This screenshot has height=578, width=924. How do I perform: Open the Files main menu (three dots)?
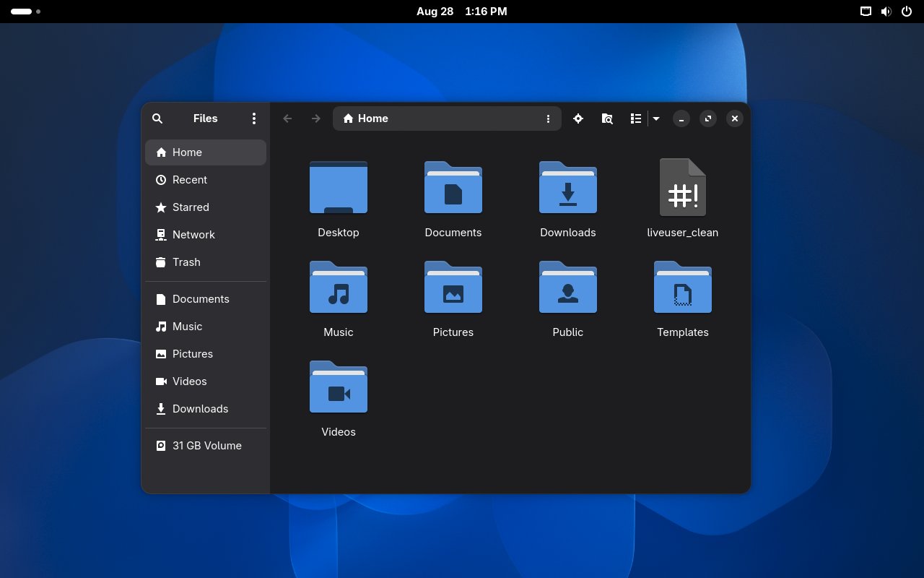point(253,118)
